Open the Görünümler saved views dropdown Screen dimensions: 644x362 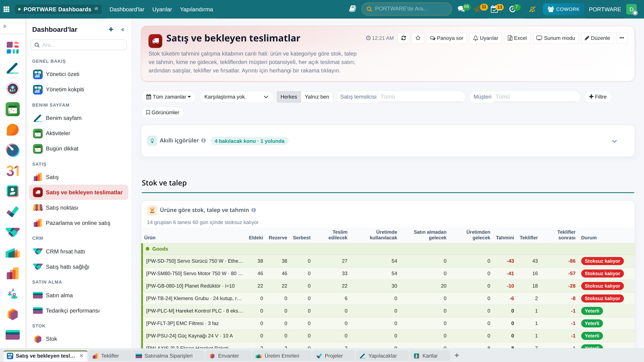coord(162,112)
